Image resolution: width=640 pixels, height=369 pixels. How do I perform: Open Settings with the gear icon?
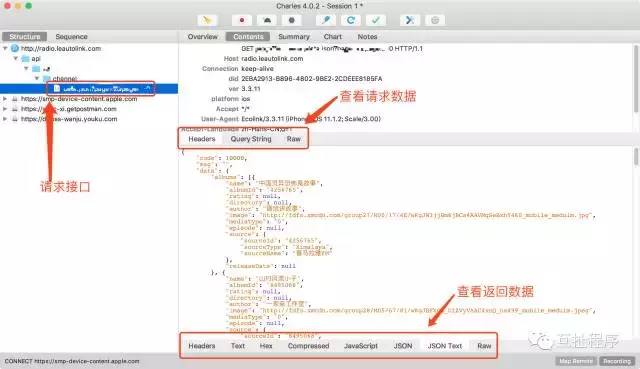point(435,20)
